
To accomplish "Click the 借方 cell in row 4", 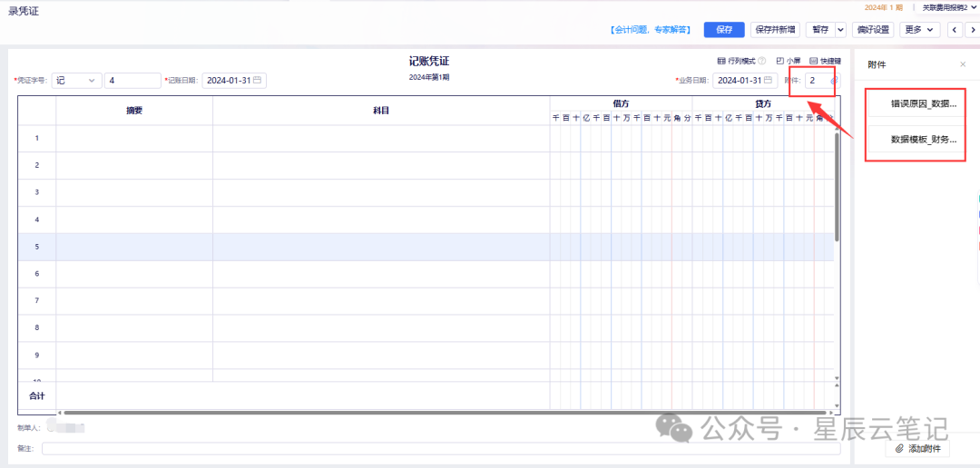I will [x=621, y=219].
